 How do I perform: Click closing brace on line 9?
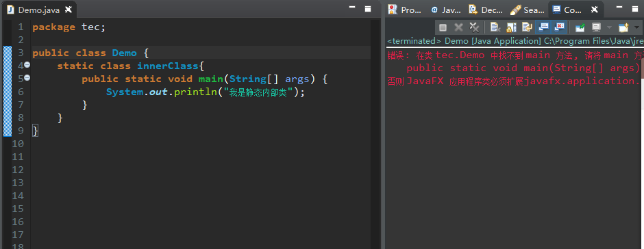coord(36,131)
